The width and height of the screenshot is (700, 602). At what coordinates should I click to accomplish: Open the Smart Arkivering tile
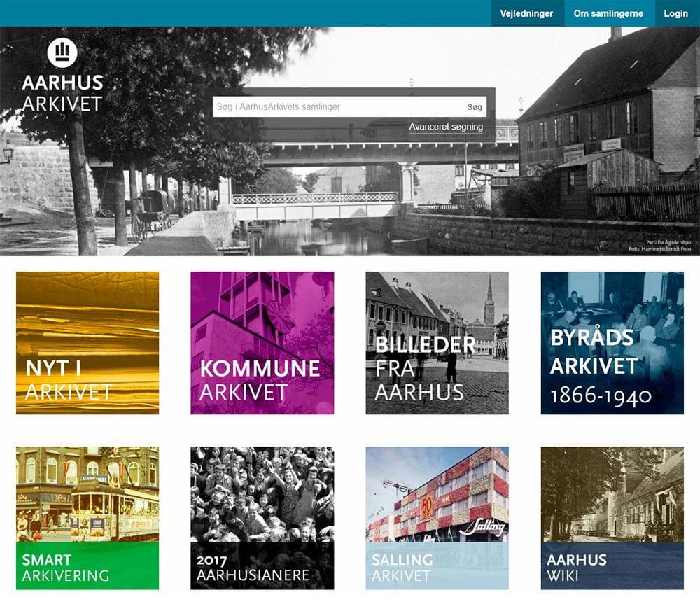(87, 518)
